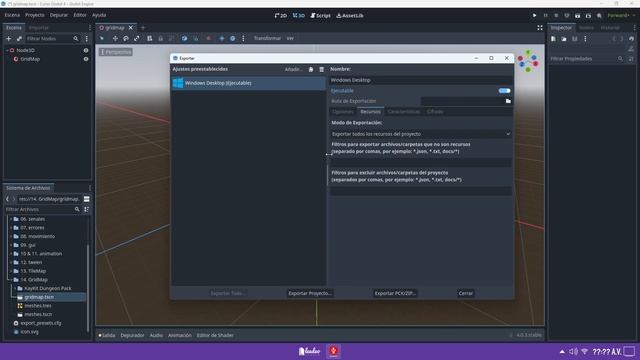Click the Cerrar button
This screenshot has width=640, height=360.
465,293
